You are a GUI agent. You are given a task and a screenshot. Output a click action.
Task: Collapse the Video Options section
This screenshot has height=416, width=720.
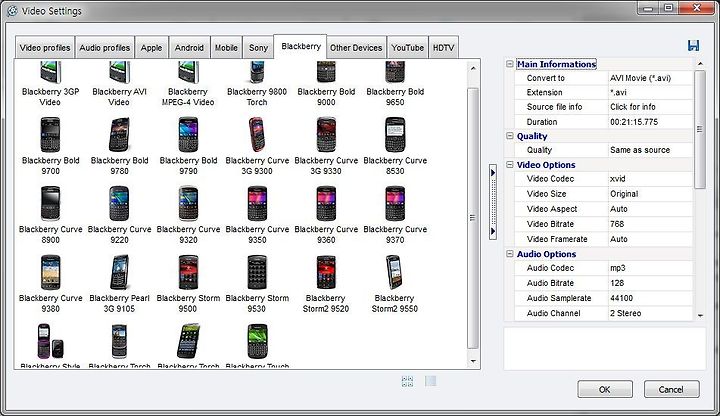pos(510,164)
